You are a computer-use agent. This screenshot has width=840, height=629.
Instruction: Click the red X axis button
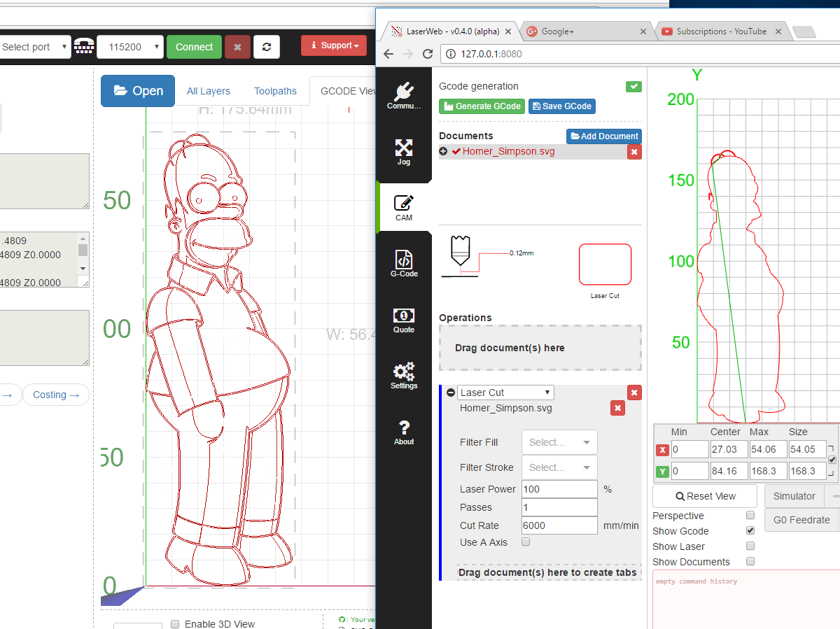[x=662, y=451]
